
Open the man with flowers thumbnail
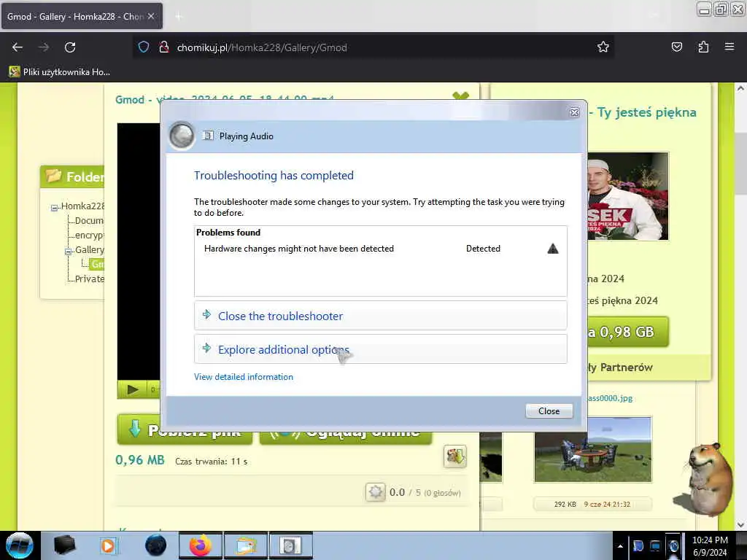point(627,196)
